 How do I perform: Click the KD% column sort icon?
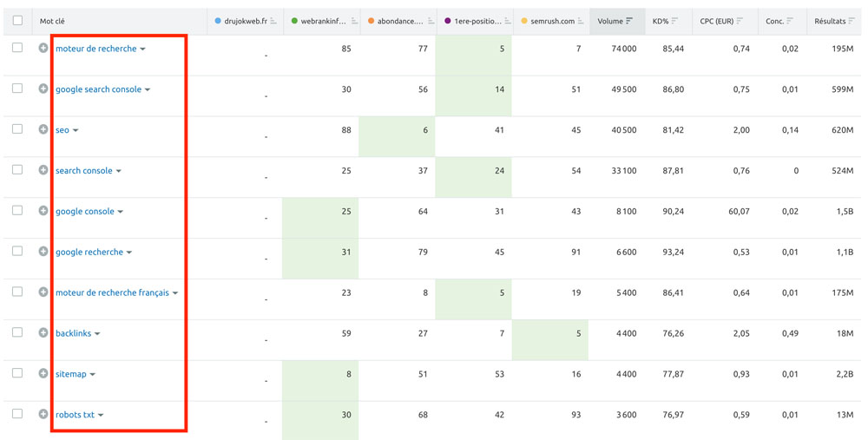pyautogui.click(x=674, y=21)
